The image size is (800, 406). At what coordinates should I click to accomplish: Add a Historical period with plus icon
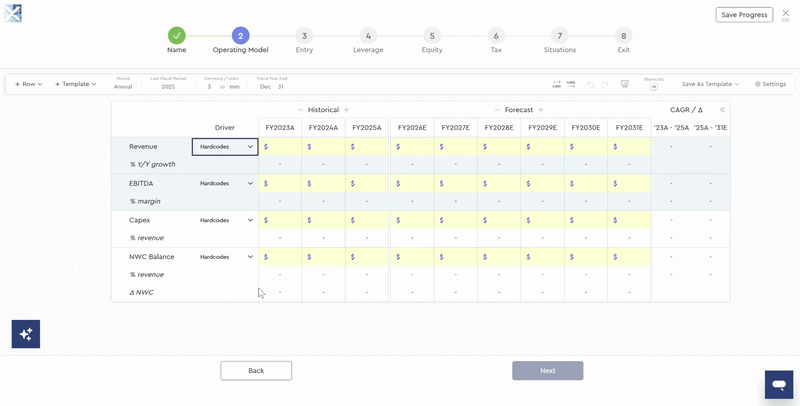pyautogui.click(x=346, y=110)
